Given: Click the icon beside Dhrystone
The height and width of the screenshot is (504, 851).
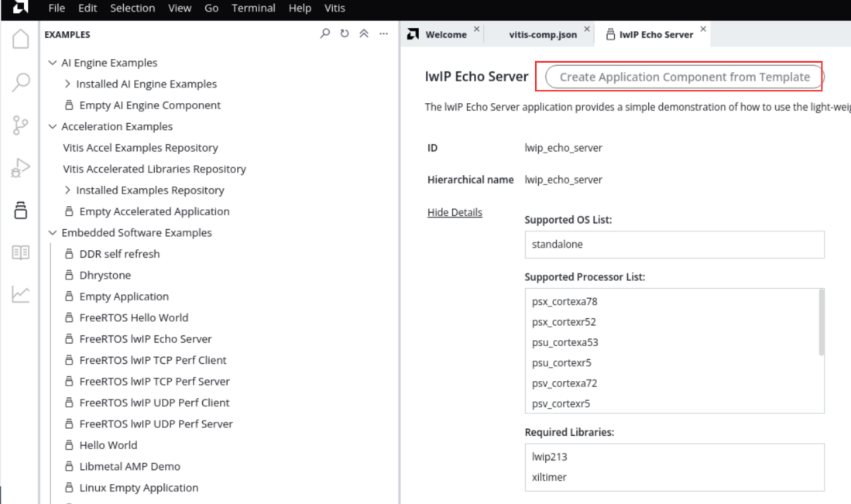Looking at the screenshot, I should tap(69, 275).
